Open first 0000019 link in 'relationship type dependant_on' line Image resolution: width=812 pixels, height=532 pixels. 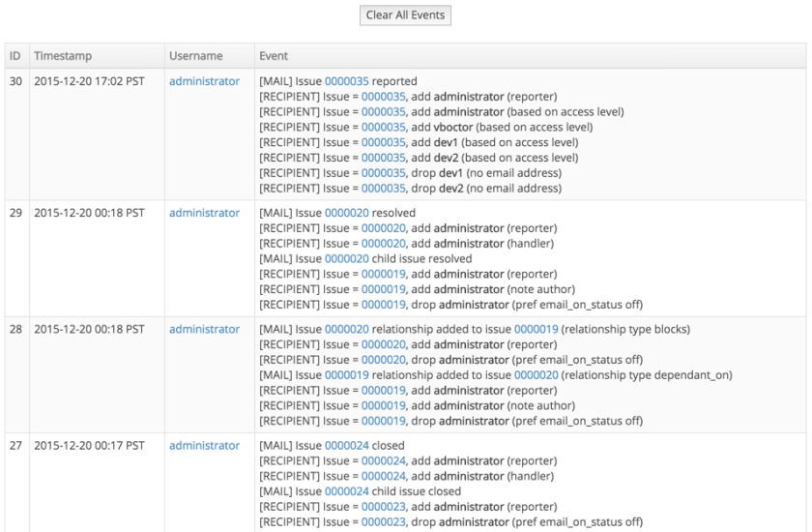click(x=346, y=375)
